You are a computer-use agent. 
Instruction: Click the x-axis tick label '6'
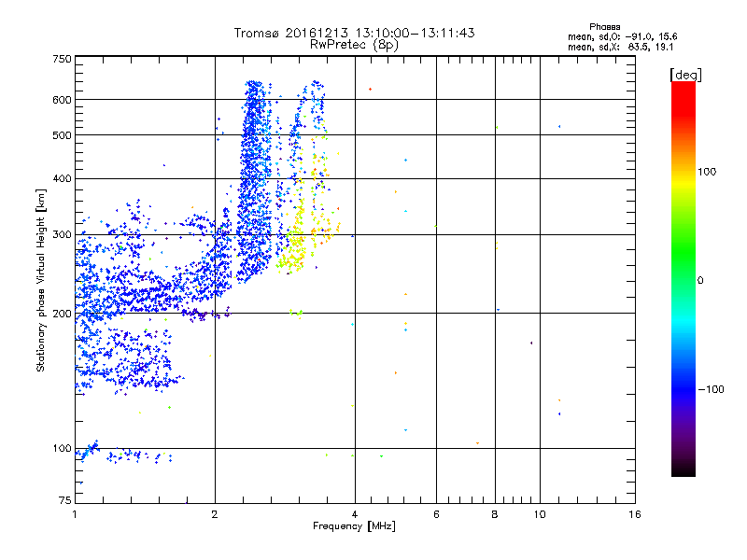[x=436, y=514]
